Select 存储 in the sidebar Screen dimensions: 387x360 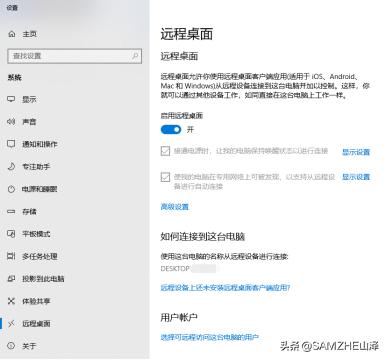29,211
